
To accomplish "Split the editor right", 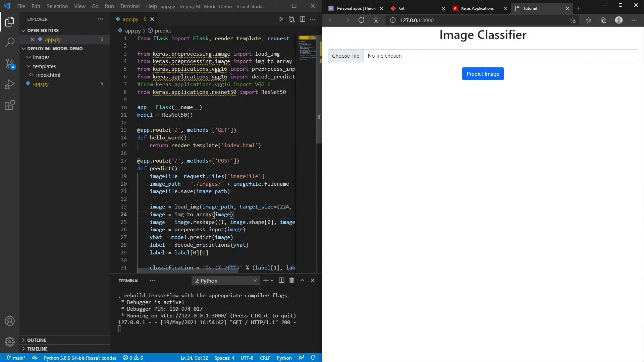I will click(x=302, y=19).
